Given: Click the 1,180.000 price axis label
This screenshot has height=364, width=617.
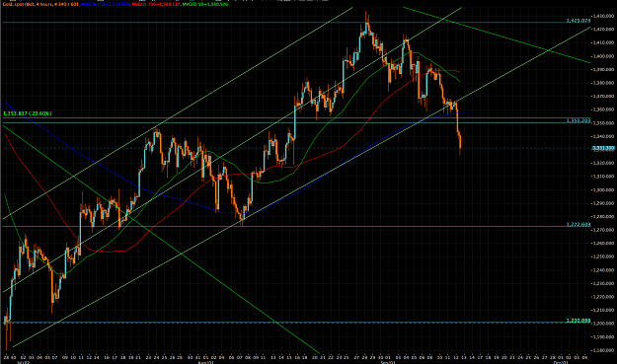Looking at the screenshot, I should click(604, 350).
